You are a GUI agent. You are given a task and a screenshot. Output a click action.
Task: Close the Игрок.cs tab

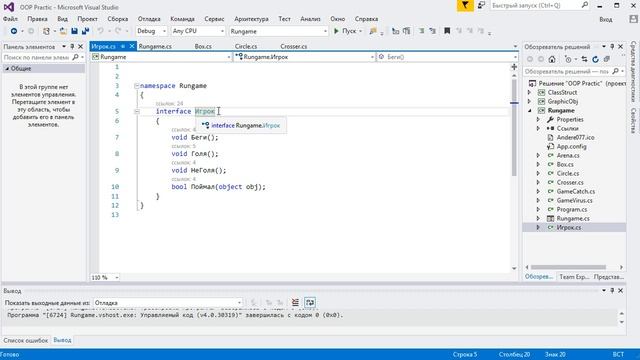132,46
